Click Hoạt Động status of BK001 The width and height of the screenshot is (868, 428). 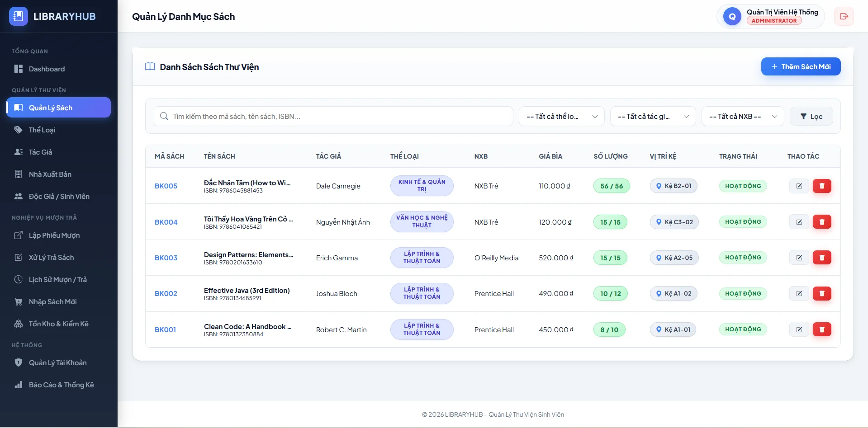(743, 329)
